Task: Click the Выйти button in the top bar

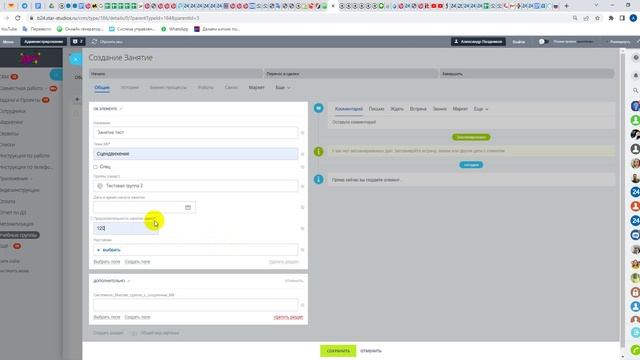Action: [519, 42]
